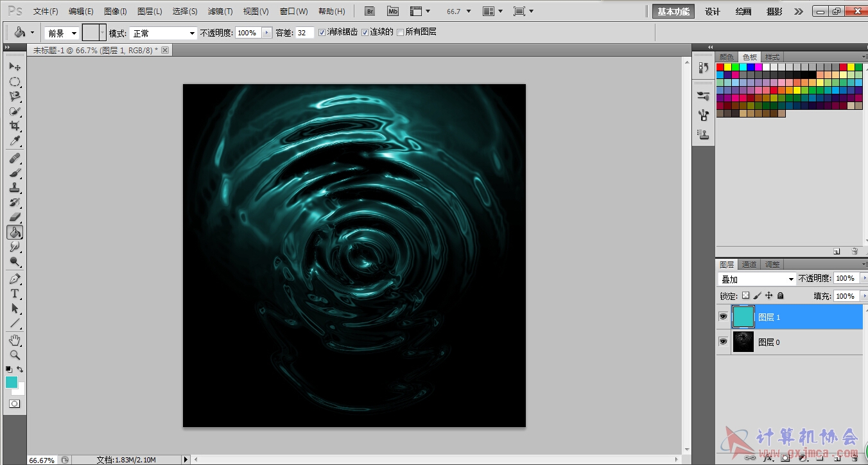Open the 图像(I) menu
Image resolution: width=868 pixels, height=465 pixels.
(x=116, y=12)
